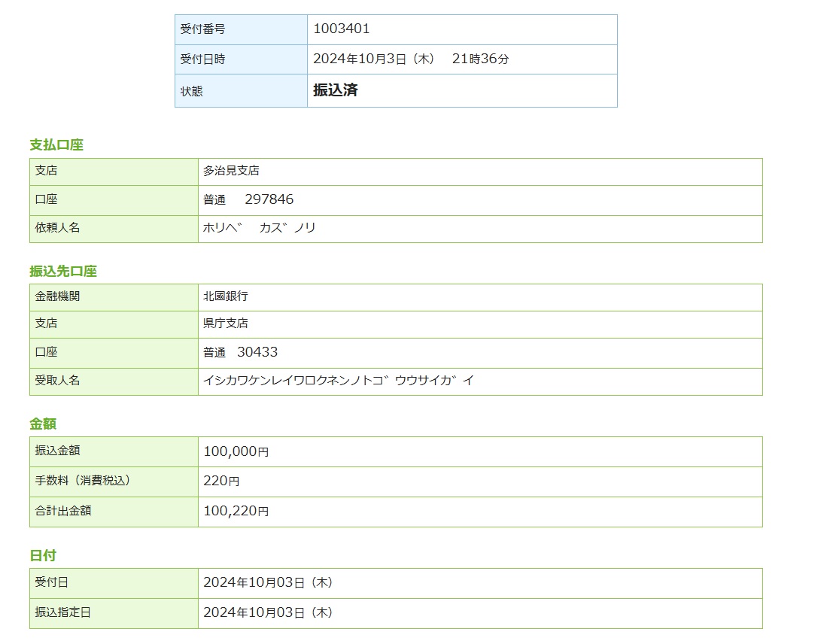The width and height of the screenshot is (824, 644).
Task: Click the bold 振込済 status text
Action: coord(336,90)
